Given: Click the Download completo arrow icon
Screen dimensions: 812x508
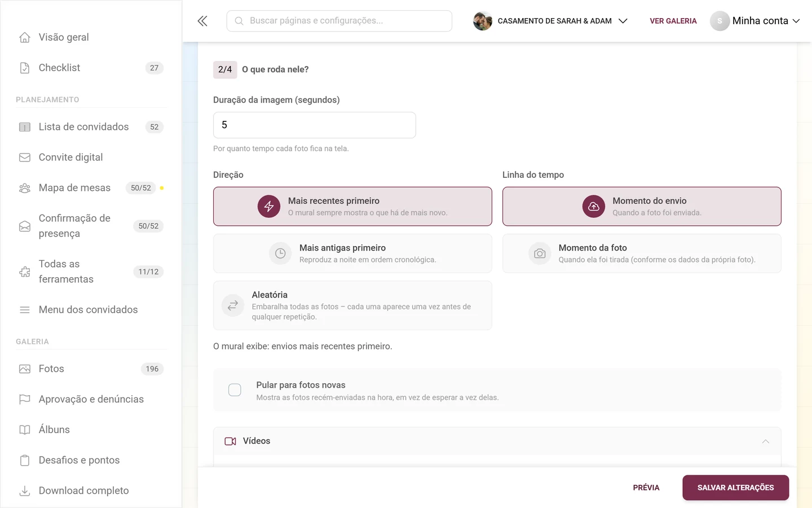Looking at the screenshot, I should pos(25,491).
